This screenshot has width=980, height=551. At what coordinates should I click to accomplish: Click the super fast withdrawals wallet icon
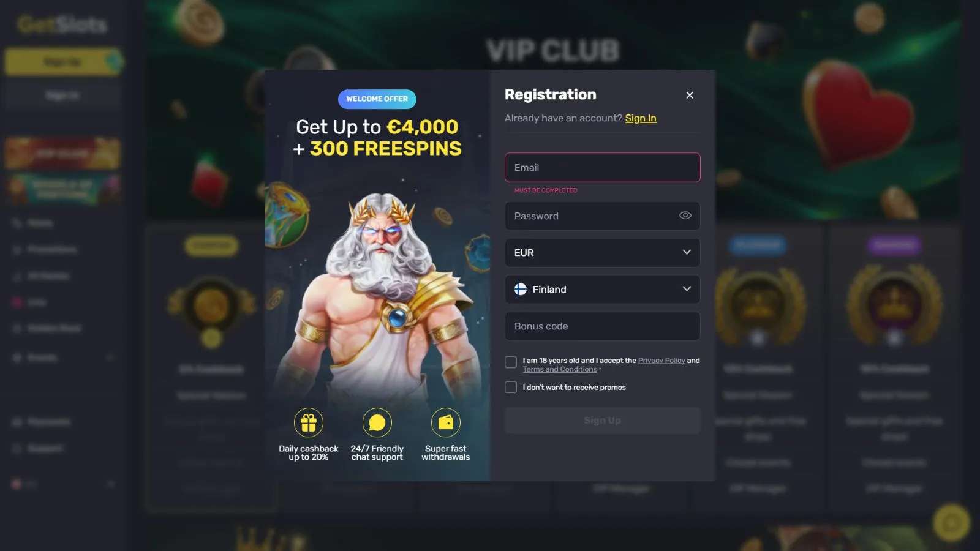click(446, 422)
